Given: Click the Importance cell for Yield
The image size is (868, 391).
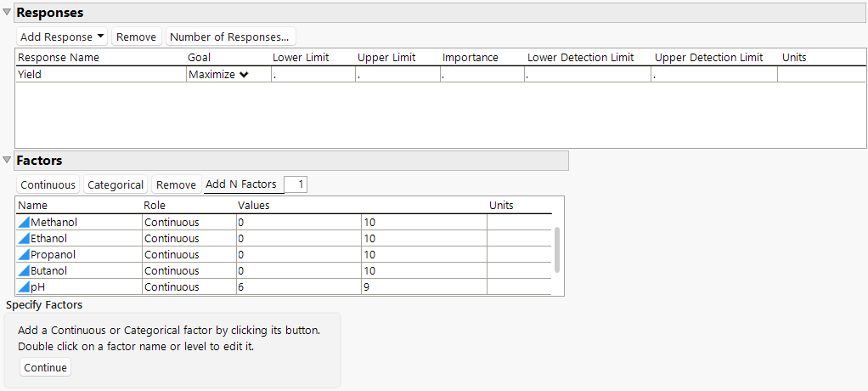Looking at the screenshot, I should coord(482,75).
